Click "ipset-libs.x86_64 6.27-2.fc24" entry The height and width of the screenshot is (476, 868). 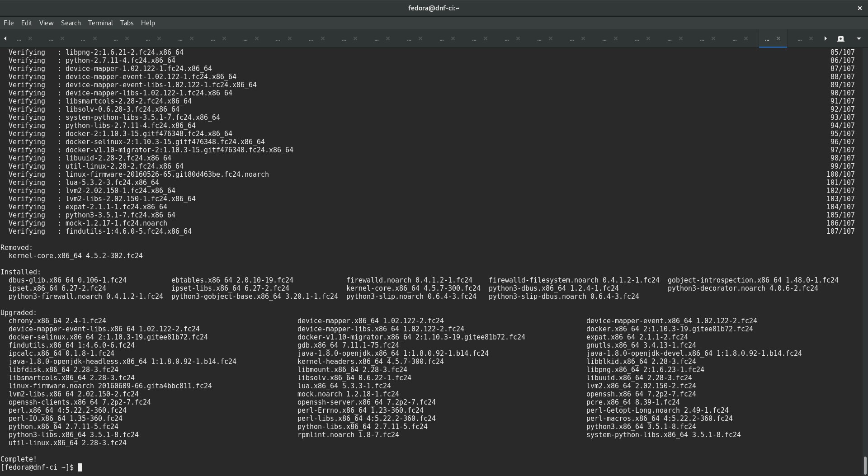230,288
